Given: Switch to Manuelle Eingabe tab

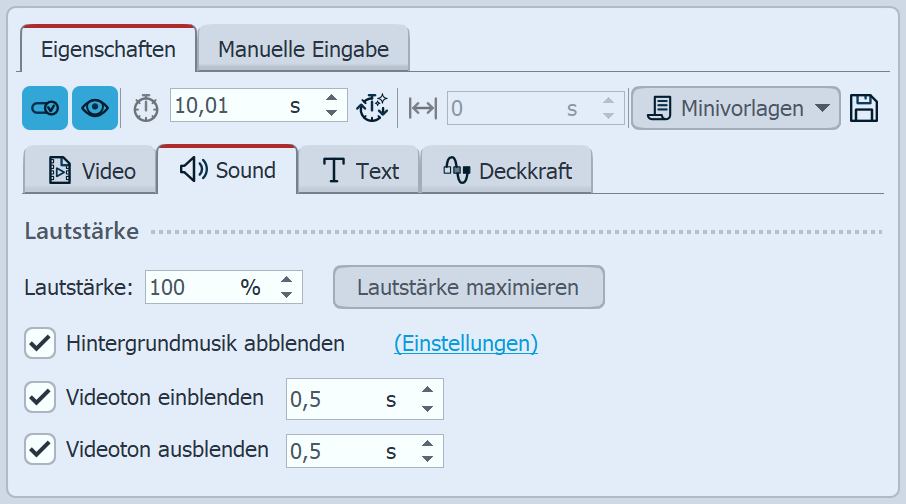Looking at the screenshot, I should (303, 48).
